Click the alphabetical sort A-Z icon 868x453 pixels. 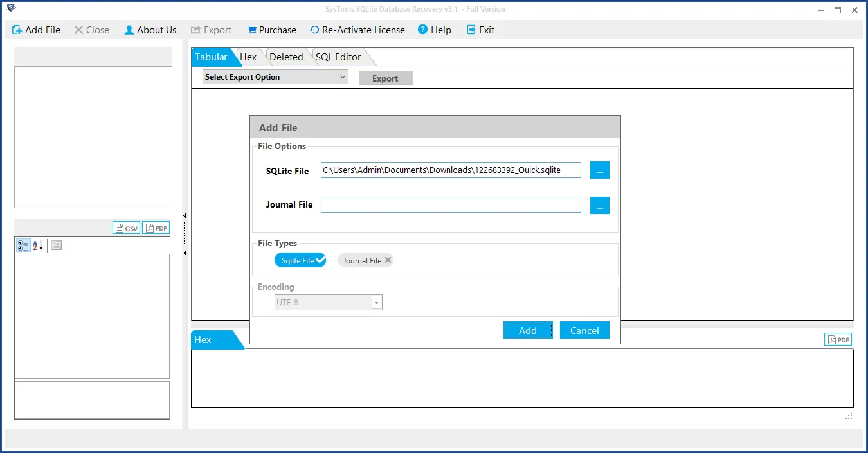(38, 245)
